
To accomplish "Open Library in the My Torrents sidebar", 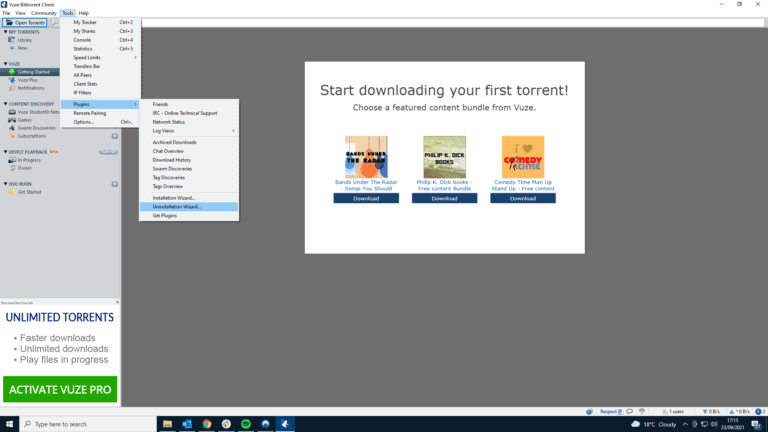I will pos(25,40).
